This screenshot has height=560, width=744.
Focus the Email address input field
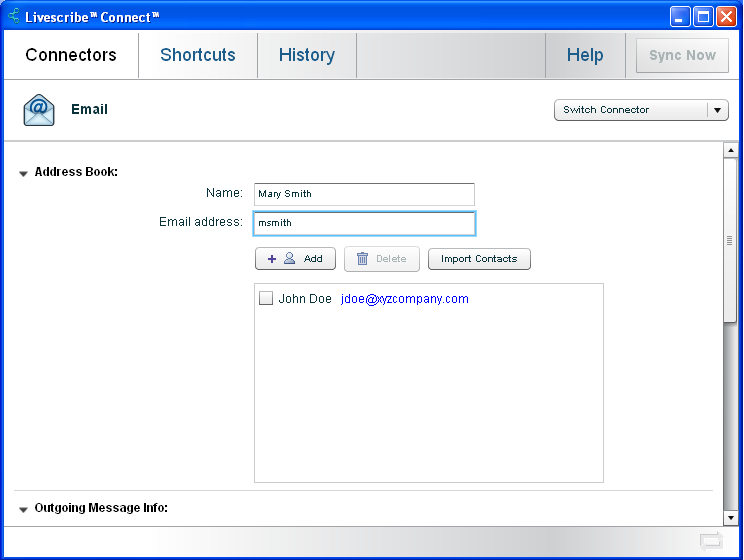tap(364, 223)
